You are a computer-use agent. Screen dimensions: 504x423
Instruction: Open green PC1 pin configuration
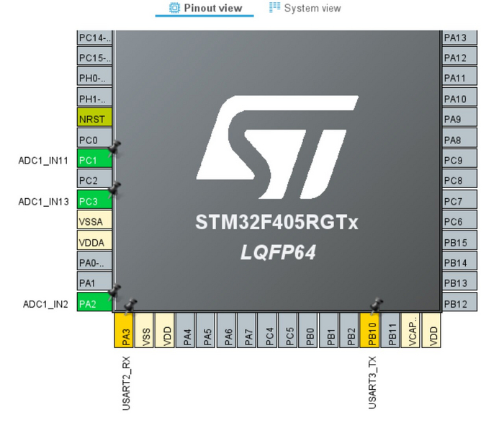click(94, 160)
